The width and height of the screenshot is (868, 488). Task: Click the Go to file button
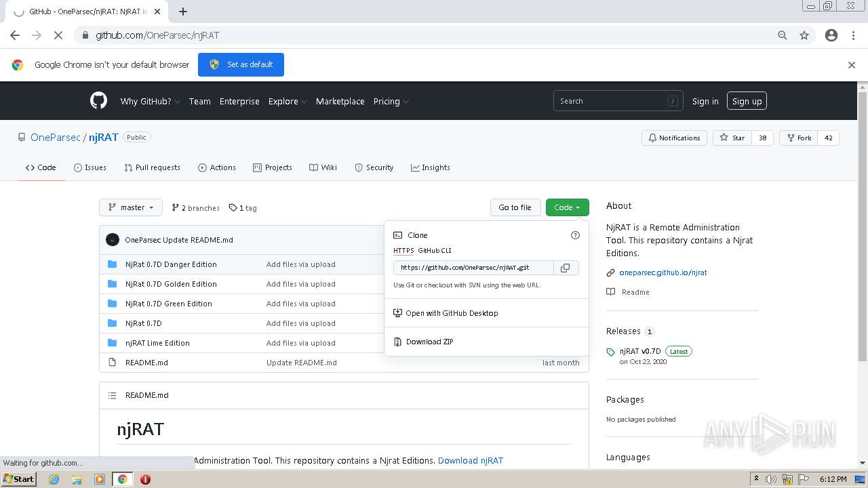[515, 207]
